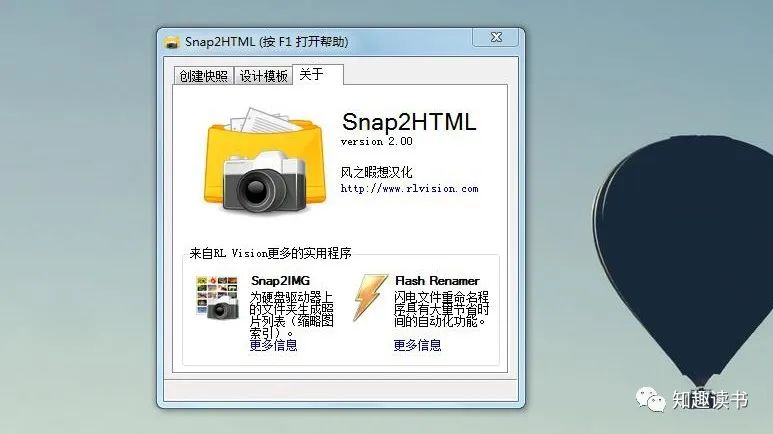Open the 设计模板 tab
This screenshot has height=434, width=773.
263,76
